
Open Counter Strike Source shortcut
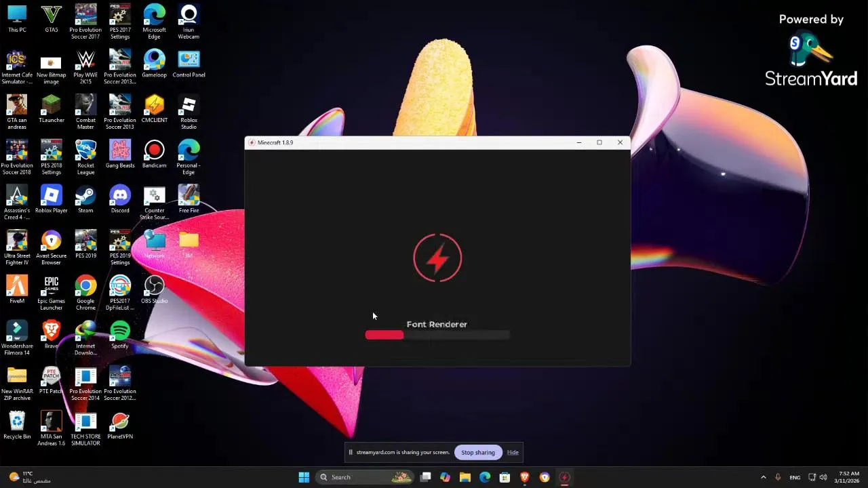[x=155, y=203]
